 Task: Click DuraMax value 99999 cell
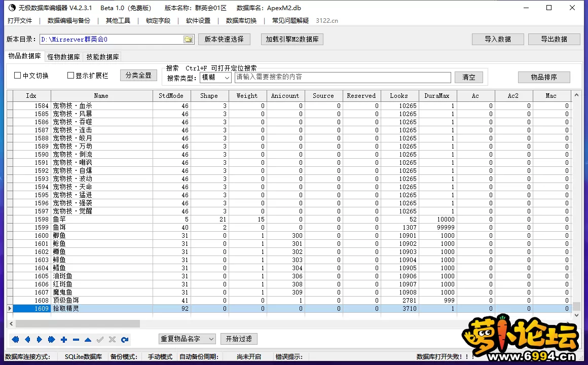pyautogui.click(x=437, y=227)
